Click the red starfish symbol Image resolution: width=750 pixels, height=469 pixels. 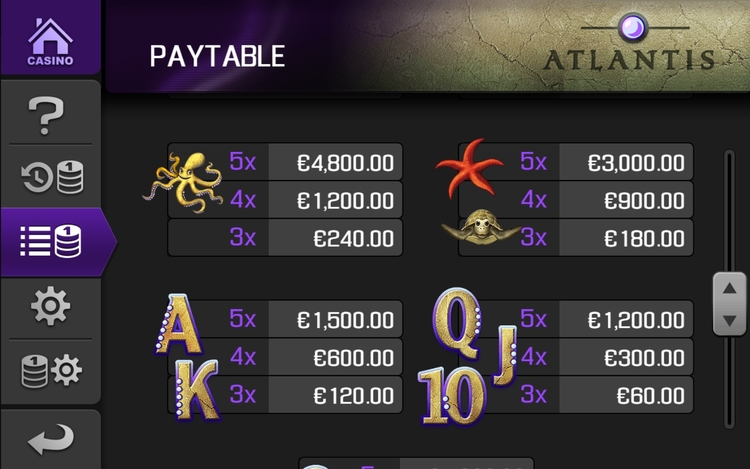469,168
